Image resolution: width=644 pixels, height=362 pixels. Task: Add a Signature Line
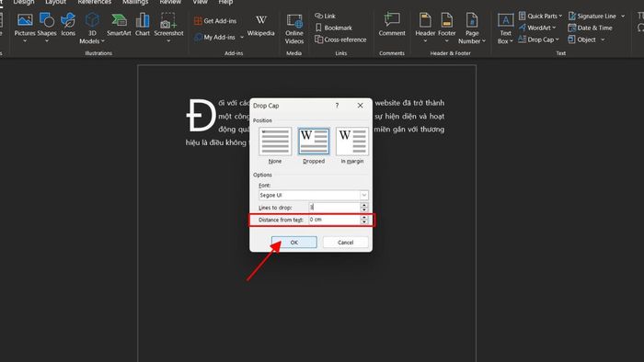(x=592, y=16)
